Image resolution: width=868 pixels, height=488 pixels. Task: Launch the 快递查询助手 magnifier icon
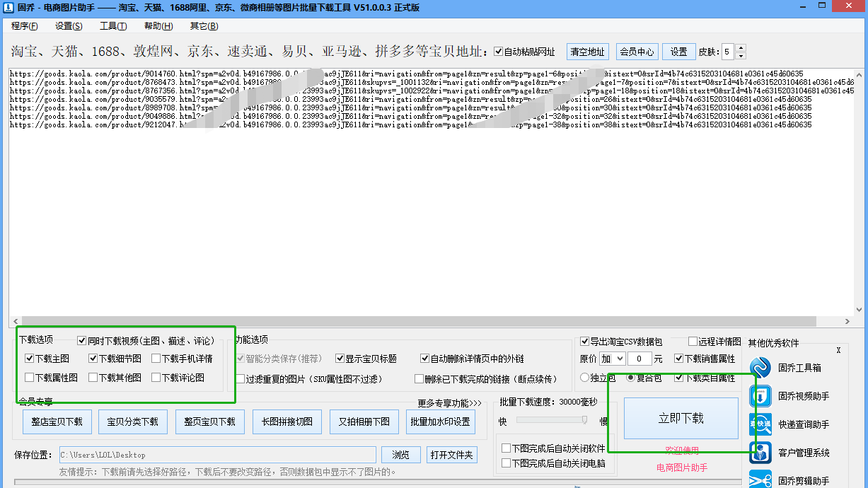click(760, 424)
